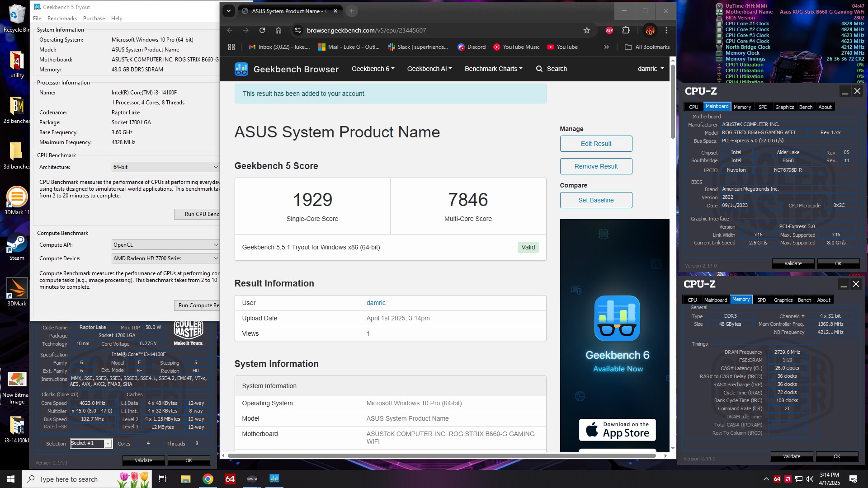This screenshot has width=868, height=488.
Task: Open the Help menu in Geekbench 5
Action: pos(117,19)
